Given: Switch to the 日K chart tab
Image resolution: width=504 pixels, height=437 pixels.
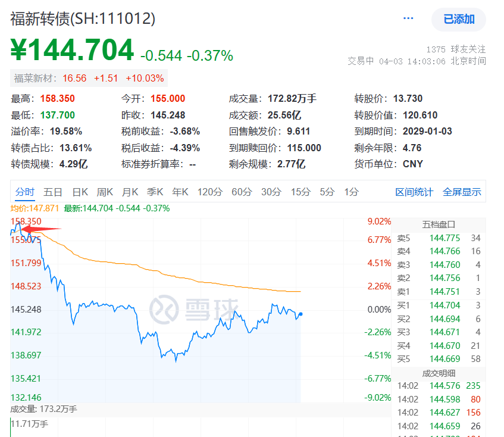Looking at the screenshot, I should [80, 192].
